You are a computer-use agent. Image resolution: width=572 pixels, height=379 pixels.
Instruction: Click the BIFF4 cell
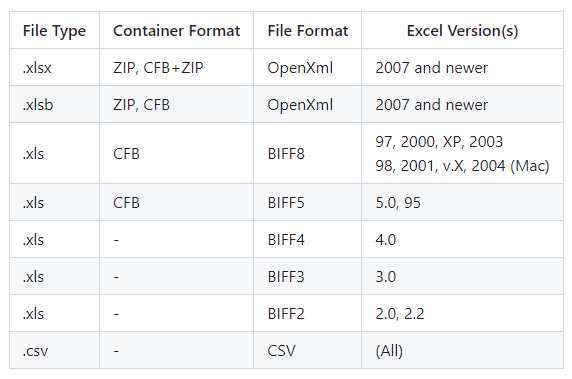click(x=308, y=240)
